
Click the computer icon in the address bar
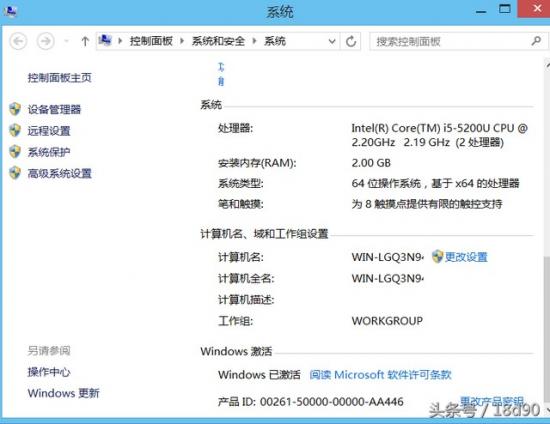105,41
